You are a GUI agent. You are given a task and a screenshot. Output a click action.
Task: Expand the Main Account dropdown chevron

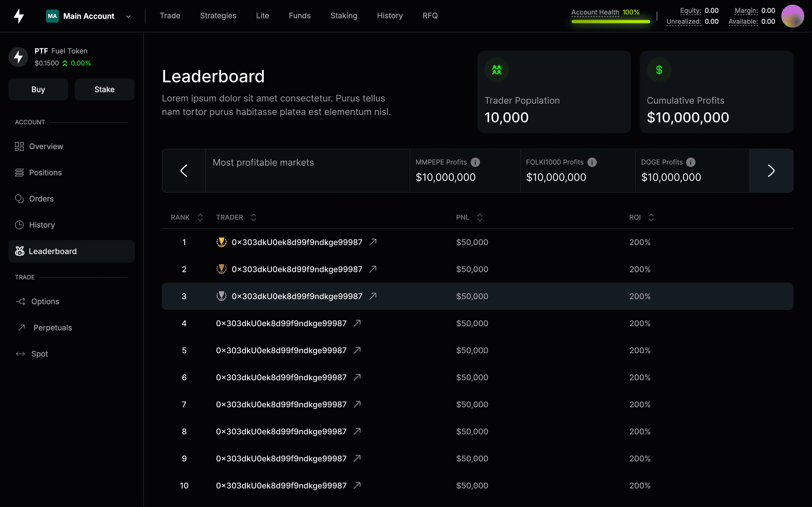(x=128, y=17)
